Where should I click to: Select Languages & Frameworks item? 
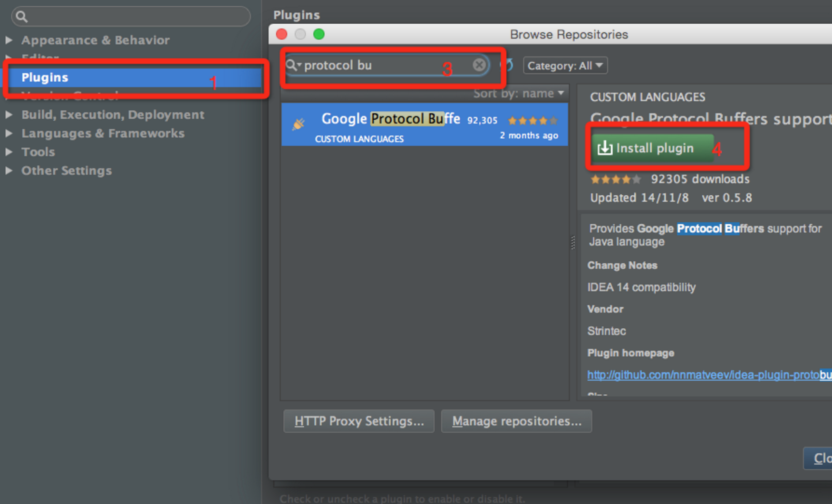click(x=103, y=133)
